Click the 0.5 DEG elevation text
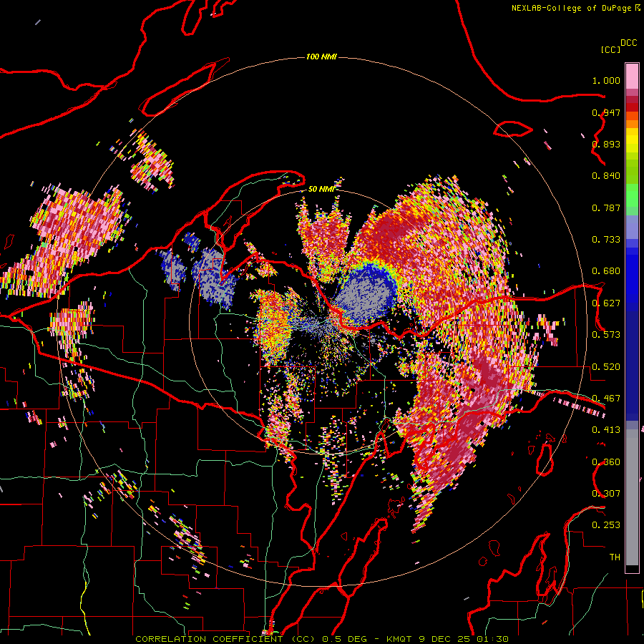This screenshot has height=644, width=644. point(345,639)
